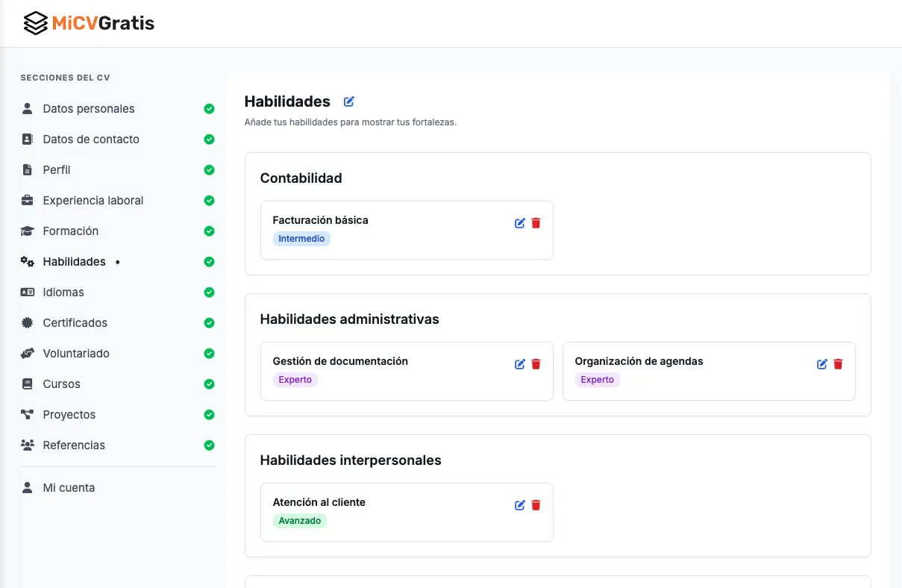
Task: Click the green checkmark beside Perfil
Action: tap(209, 169)
